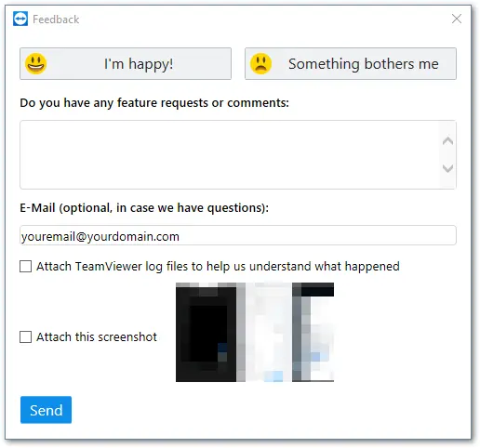480x448 pixels.
Task: Click the feature requests or comments heading
Action: 154,103
